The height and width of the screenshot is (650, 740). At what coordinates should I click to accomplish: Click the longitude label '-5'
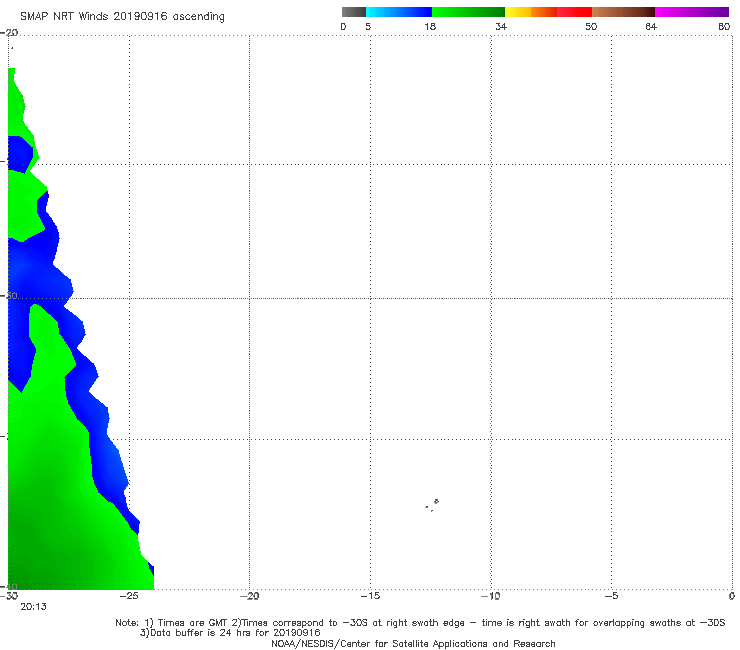(611, 596)
